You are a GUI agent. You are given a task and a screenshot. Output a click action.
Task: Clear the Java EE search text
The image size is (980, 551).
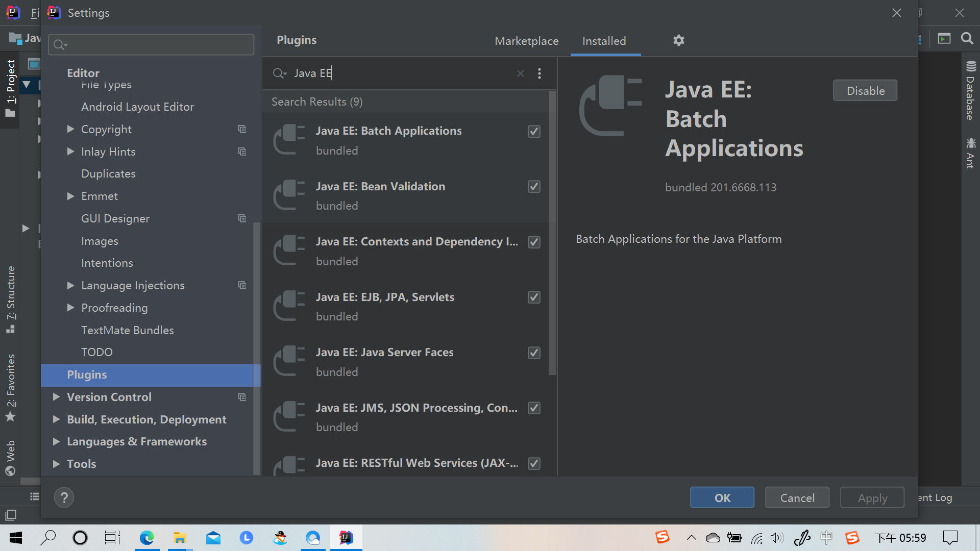tap(520, 73)
